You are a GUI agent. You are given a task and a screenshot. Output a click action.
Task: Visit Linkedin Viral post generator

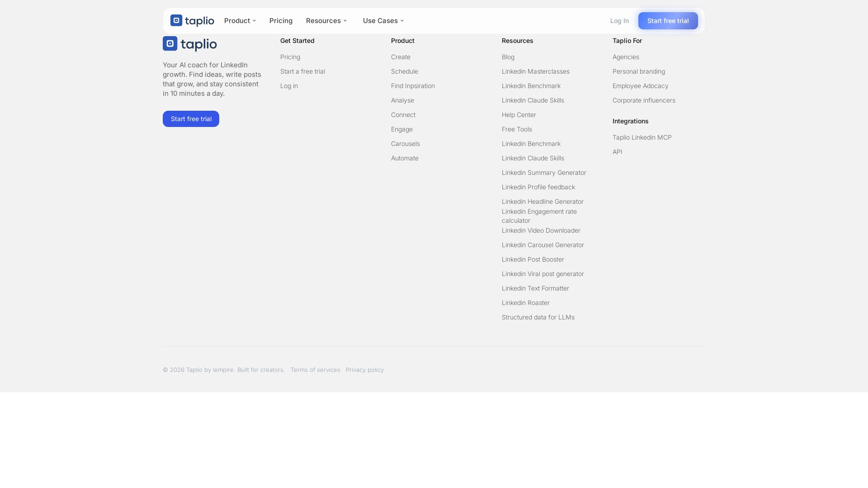tap(543, 274)
